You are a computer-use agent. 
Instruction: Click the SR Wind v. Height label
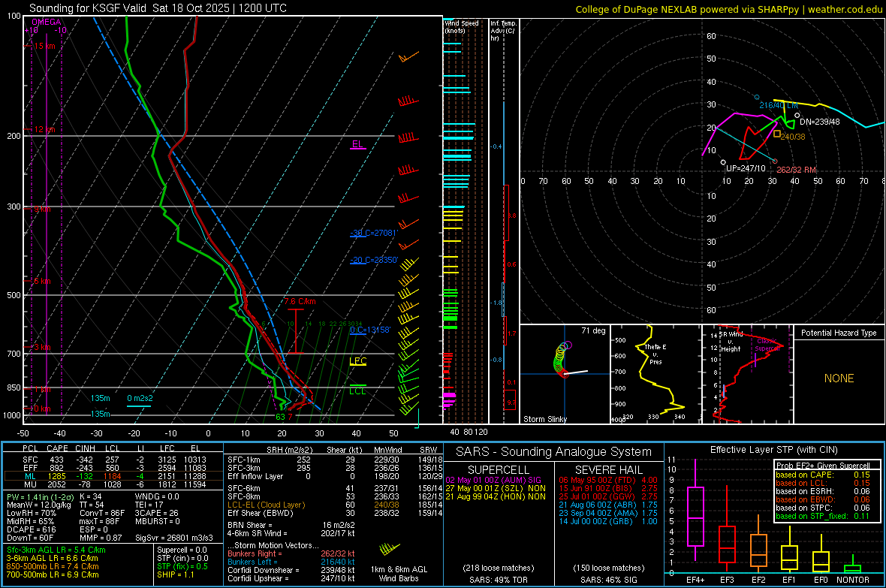[x=731, y=342]
